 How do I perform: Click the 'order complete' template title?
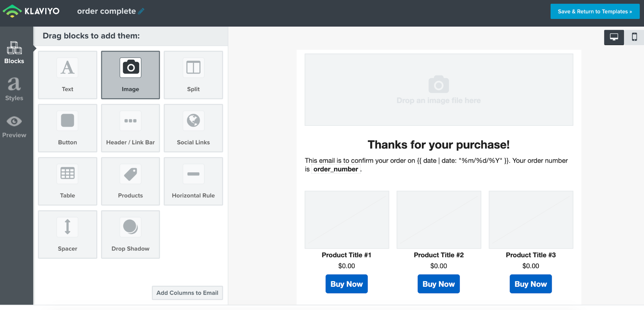[x=107, y=11]
